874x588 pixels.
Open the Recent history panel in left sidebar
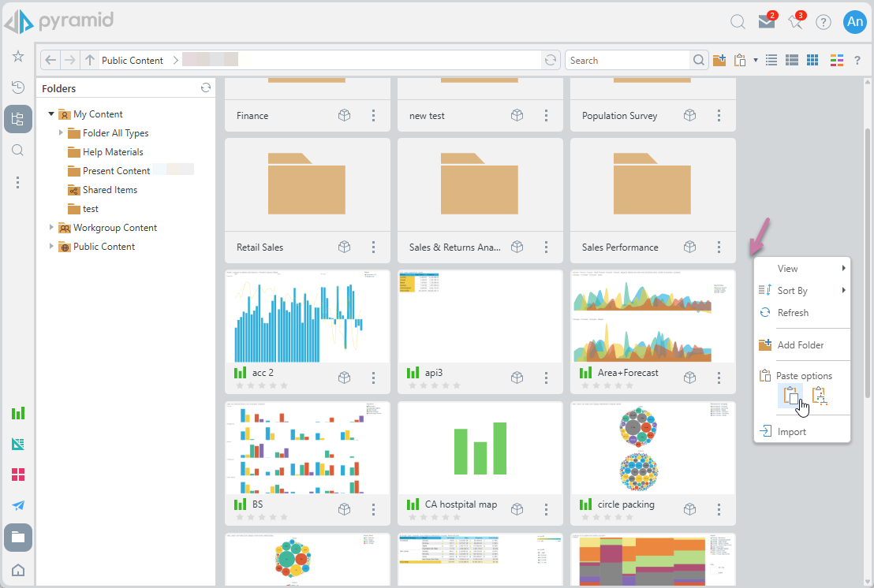coord(17,87)
